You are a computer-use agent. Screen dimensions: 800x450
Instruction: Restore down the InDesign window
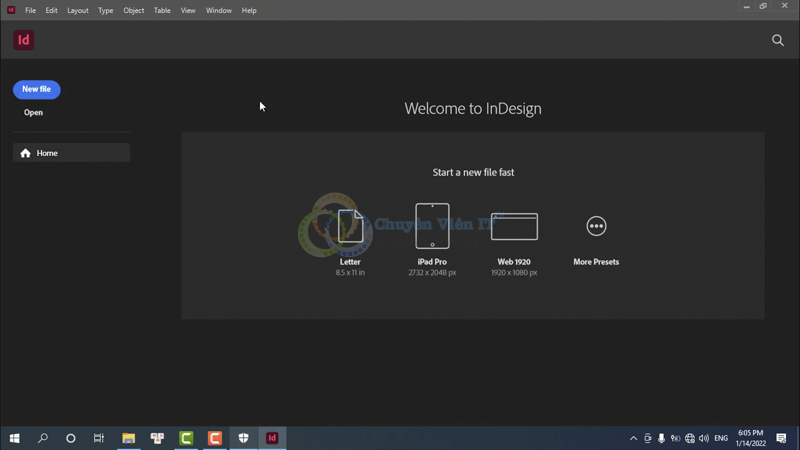pyautogui.click(x=763, y=6)
